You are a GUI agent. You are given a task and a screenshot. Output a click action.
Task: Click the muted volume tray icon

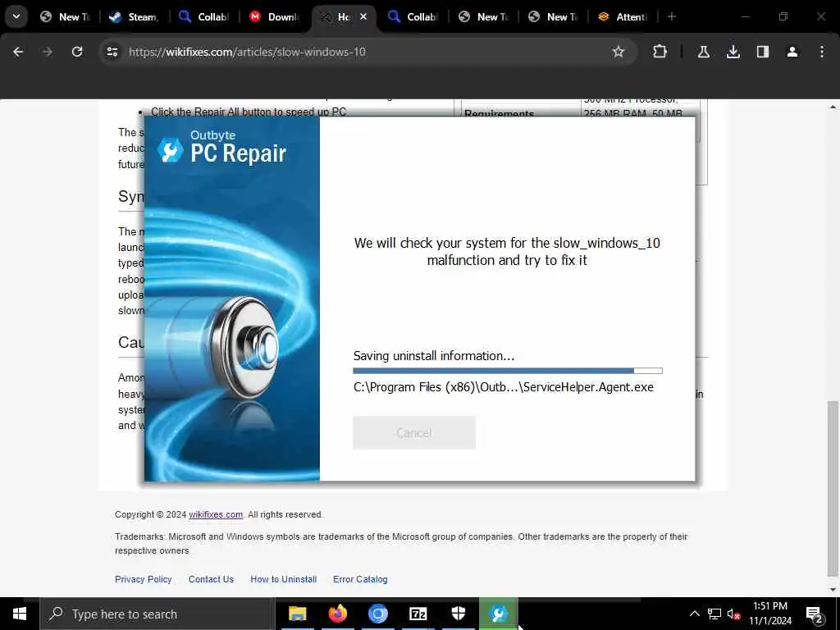[x=733, y=614]
